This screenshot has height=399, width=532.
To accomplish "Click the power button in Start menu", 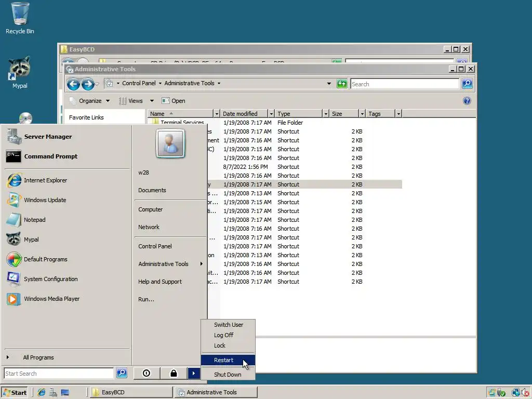I will click(147, 373).
